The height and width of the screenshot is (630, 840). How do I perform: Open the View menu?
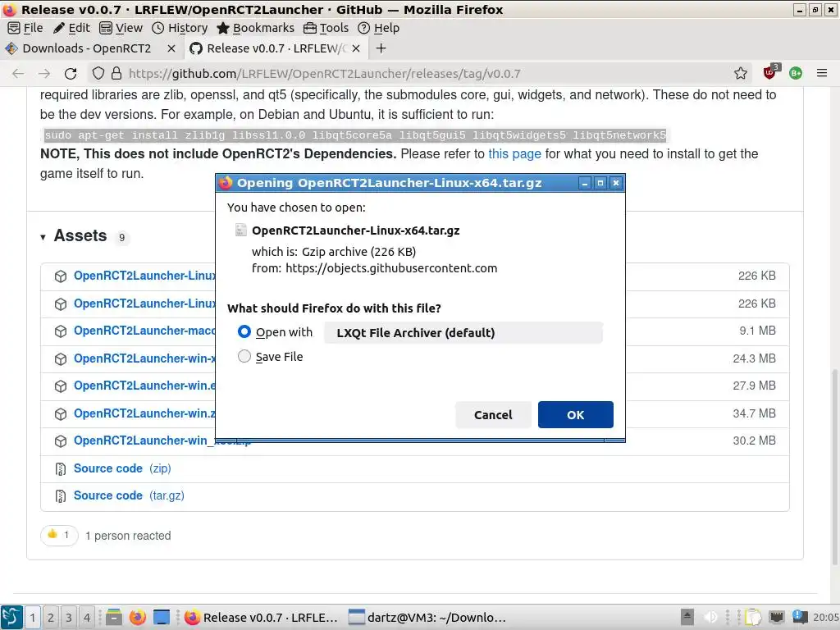pos(121,28)
